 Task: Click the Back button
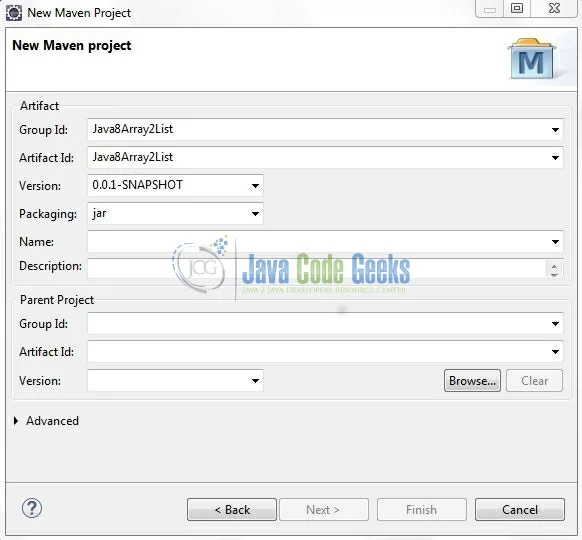232,510
